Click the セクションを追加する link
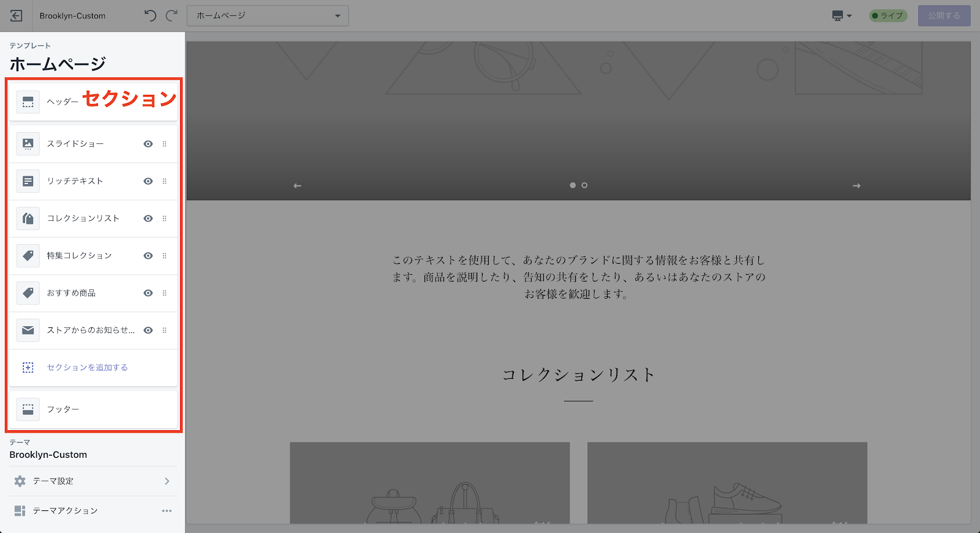 point(88,367)
